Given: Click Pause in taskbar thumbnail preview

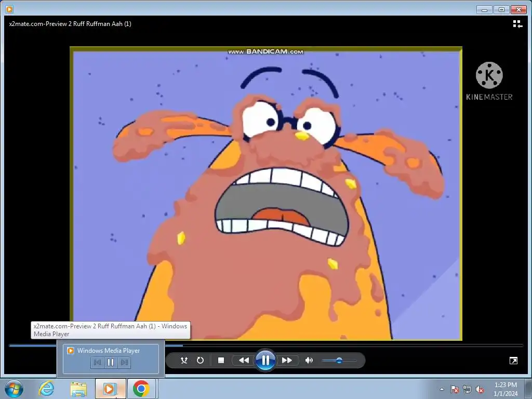Looking at the screenshot, I should (111, 362).
